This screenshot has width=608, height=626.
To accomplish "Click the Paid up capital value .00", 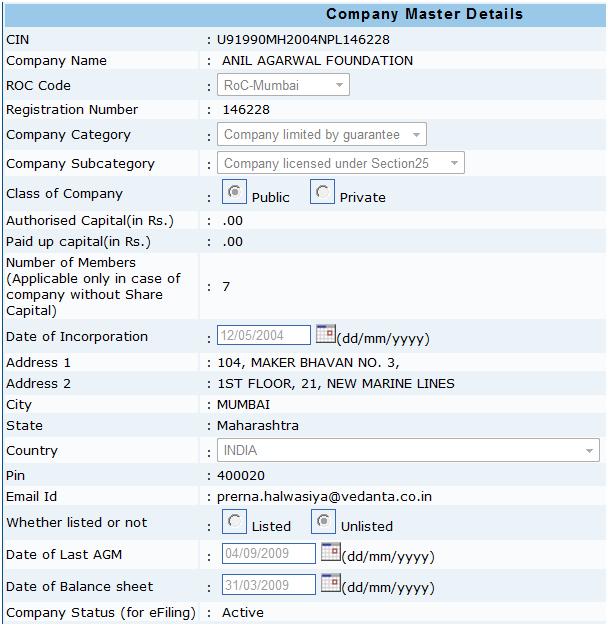I will tap(233, 242).
